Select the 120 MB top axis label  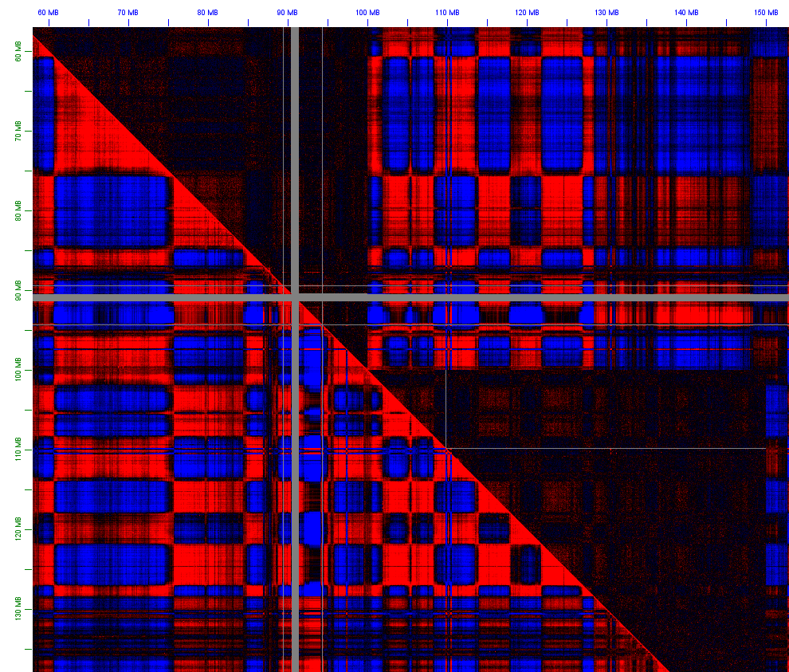[x=528, y=12]
